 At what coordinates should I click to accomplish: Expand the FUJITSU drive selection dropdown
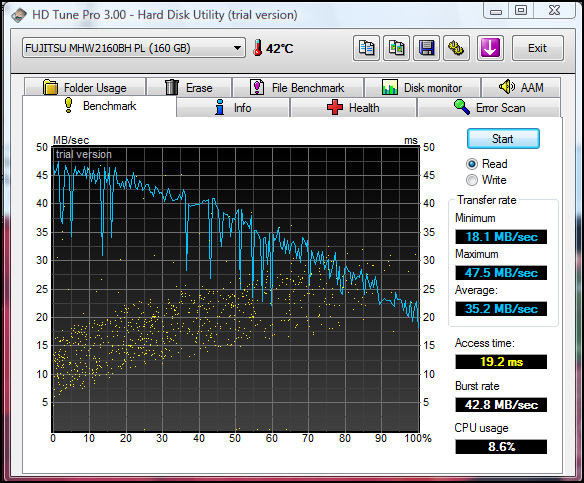click(x=134, y=48)
